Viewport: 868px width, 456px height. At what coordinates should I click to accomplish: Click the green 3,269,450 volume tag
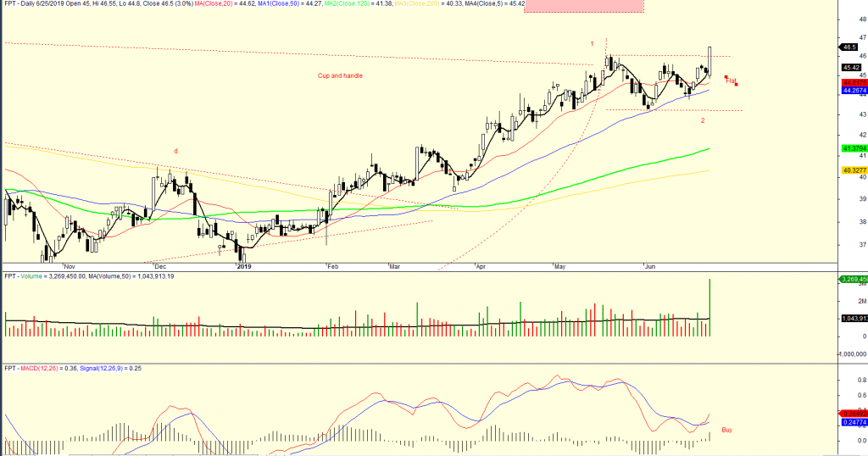(852, 279)
